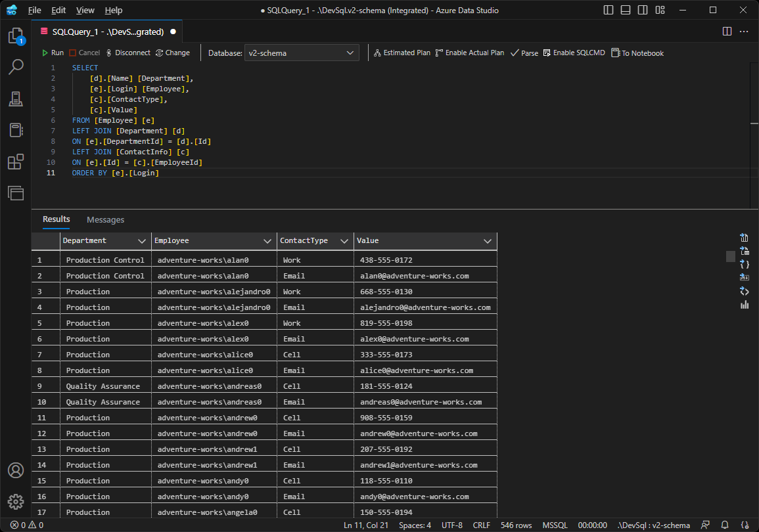Export query To Notebook

pos(637,53)
